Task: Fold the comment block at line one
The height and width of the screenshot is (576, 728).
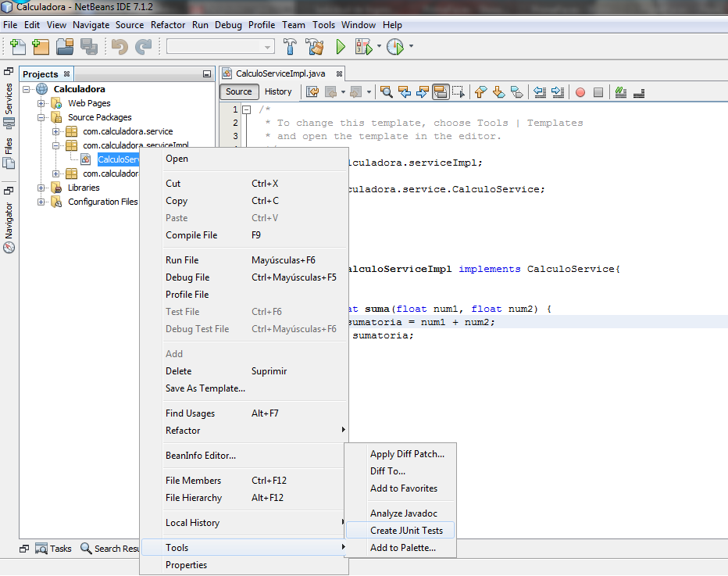Action: click(247, 110)
